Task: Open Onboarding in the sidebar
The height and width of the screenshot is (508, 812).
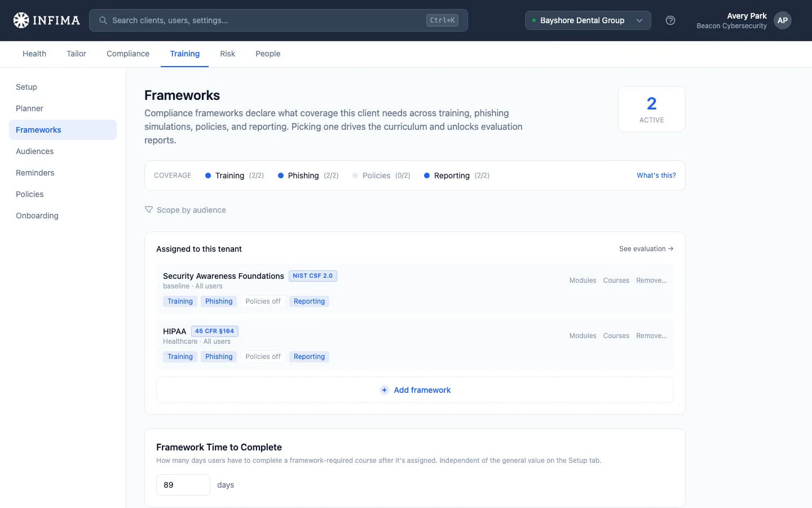Action: [63, 216]
